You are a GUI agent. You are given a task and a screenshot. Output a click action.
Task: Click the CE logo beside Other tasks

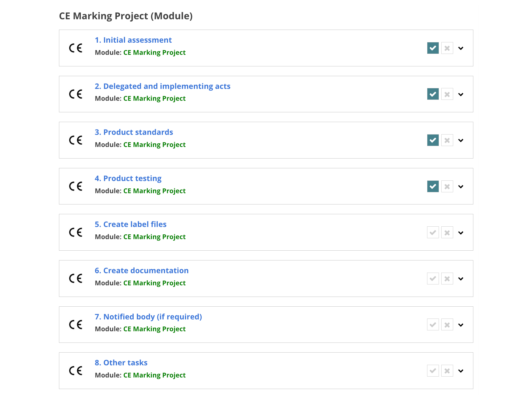76,371
